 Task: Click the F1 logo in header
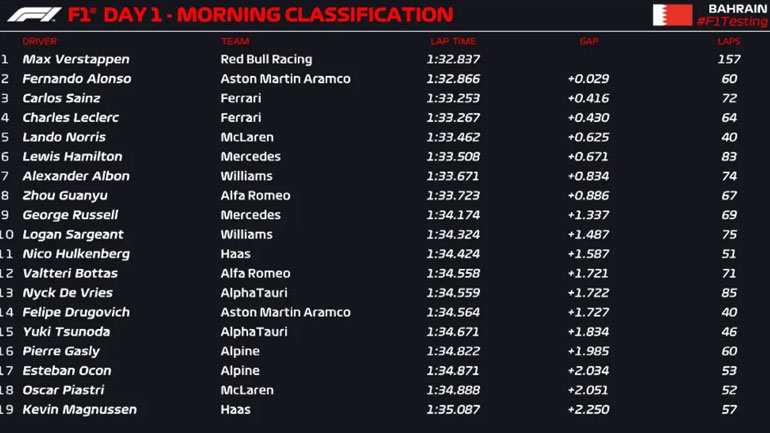pos(34,15)
